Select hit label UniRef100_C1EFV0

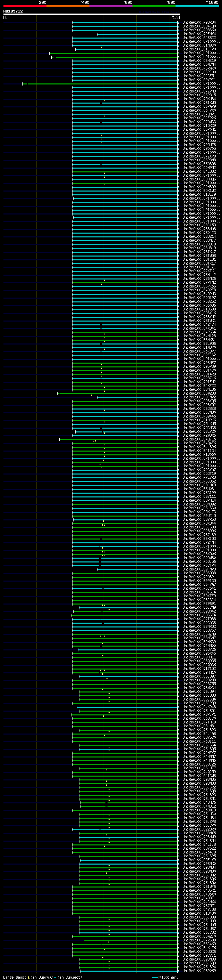coord(199,49)
